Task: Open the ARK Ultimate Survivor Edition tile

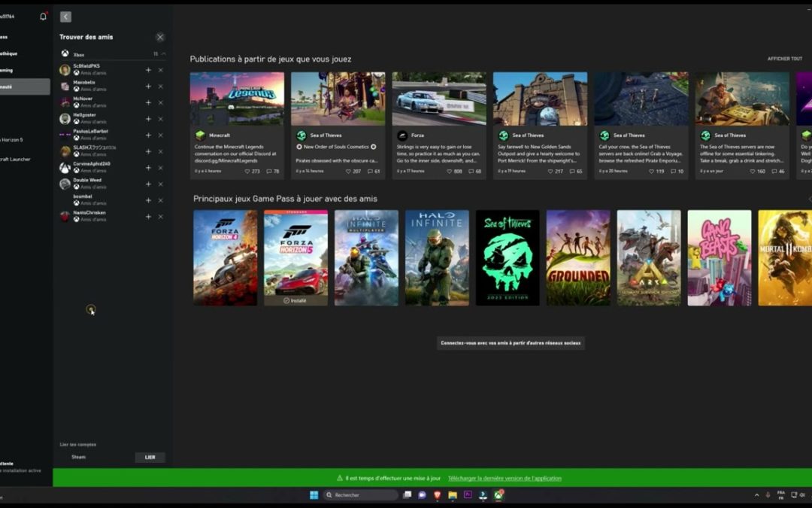Action: click(649, 257)
